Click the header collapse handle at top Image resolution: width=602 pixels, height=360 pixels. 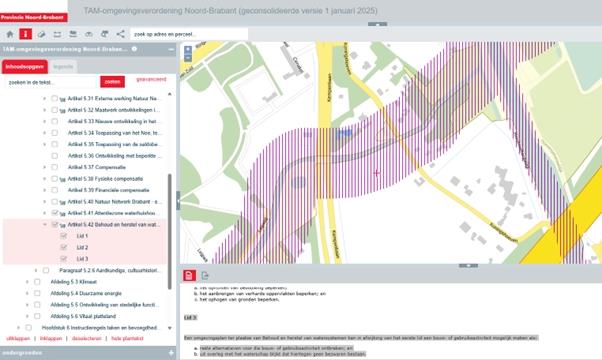(x=377, y=24)
